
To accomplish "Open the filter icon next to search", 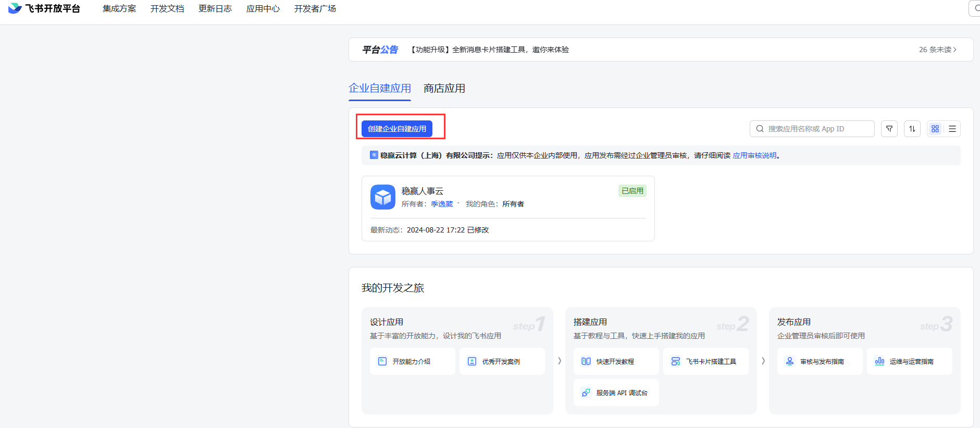I will tap(889, 129).
